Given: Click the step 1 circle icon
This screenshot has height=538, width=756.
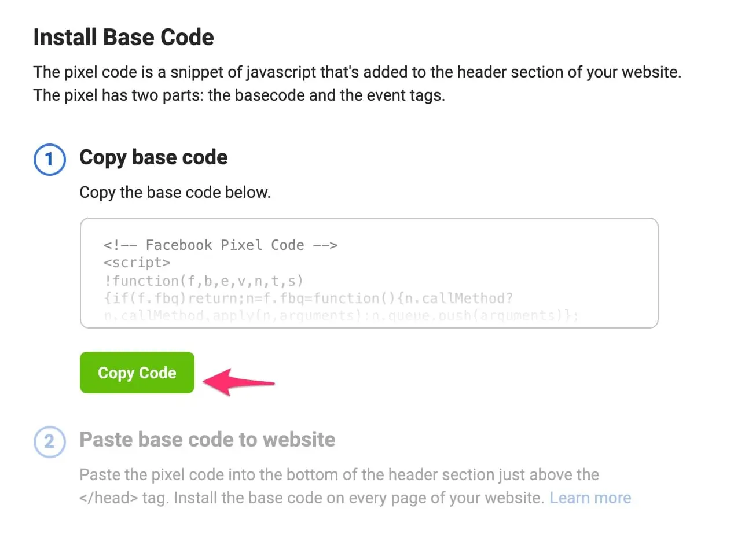Looking at the screenshot, I should 50,159.
